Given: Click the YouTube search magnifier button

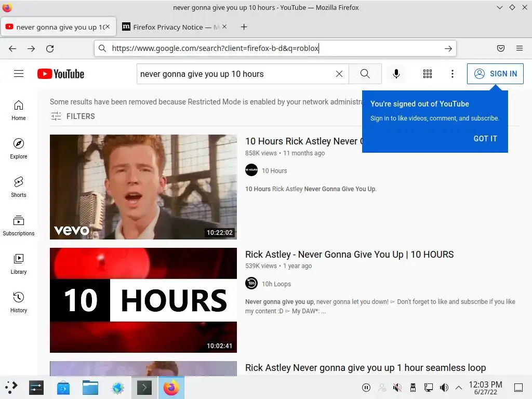Looking at the screenshot, I should [365, 74].
